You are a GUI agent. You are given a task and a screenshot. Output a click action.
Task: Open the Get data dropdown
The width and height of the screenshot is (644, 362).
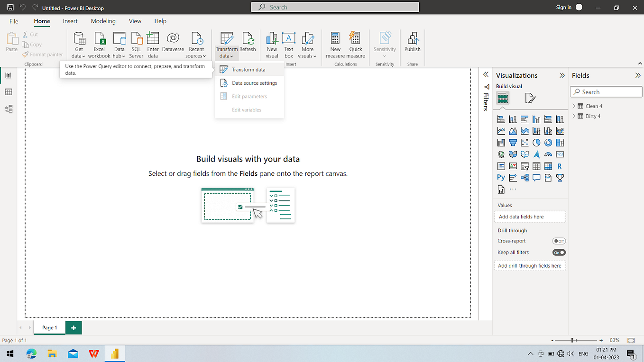[x=79, y=45]
